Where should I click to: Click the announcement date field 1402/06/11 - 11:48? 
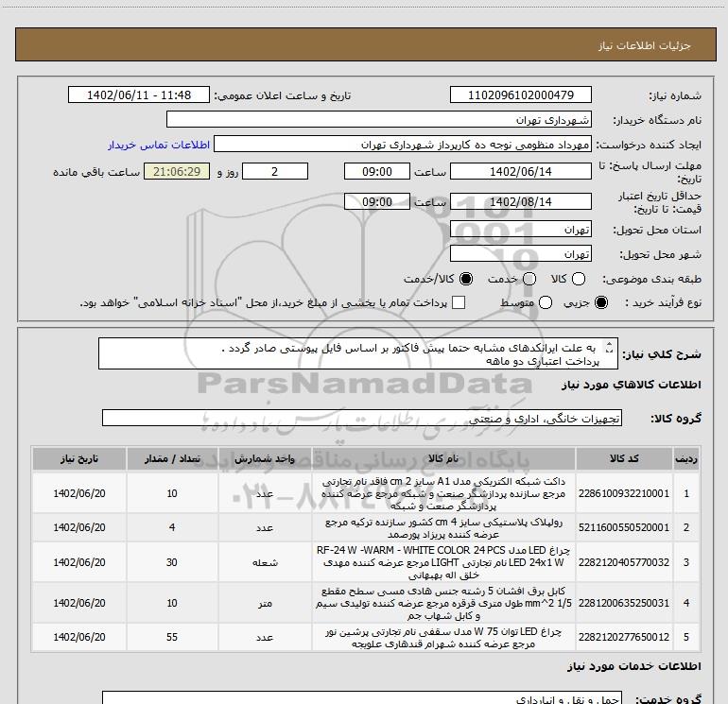pos(139,95)
